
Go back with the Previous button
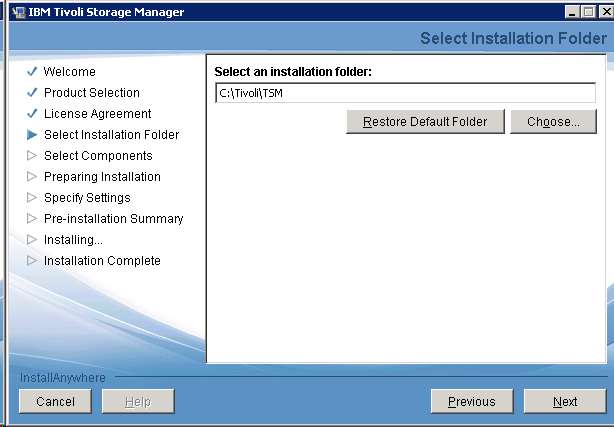[x=471, y=402]
